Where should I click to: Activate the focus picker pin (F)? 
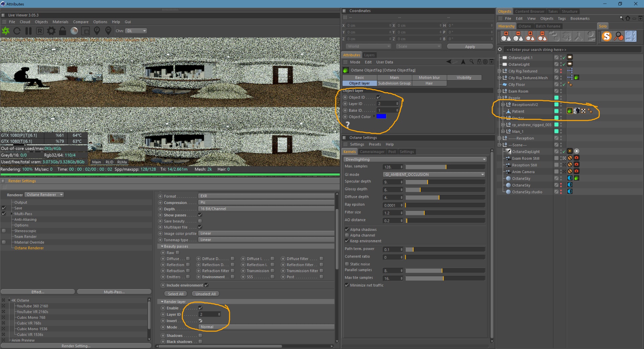(x=97, y=31)
